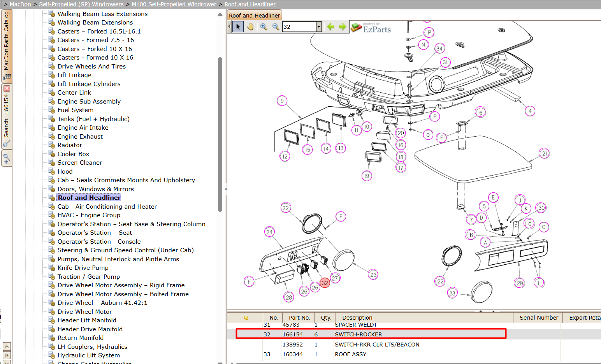This screenshot has height=364, width=601.
Task: Select Knife Drive Pump tree item
Action: [x=83, y=268]
